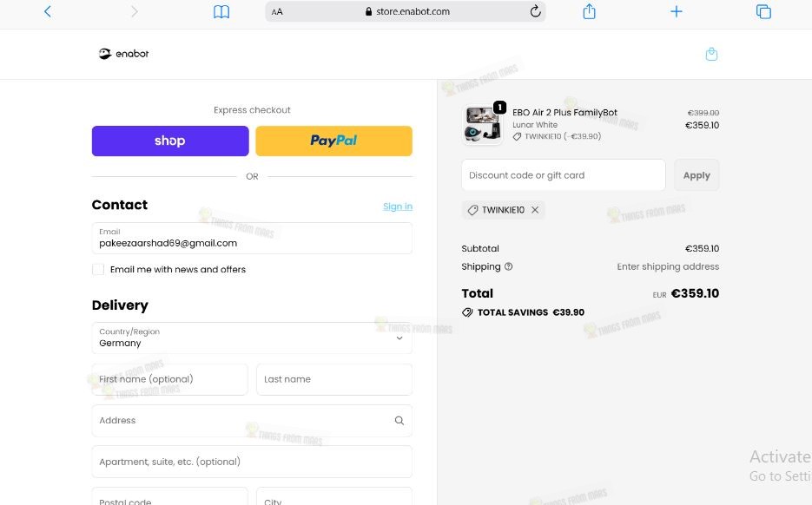Click the Discount code or gift card field
The image size is (812, 505).
tap(564, 175)
